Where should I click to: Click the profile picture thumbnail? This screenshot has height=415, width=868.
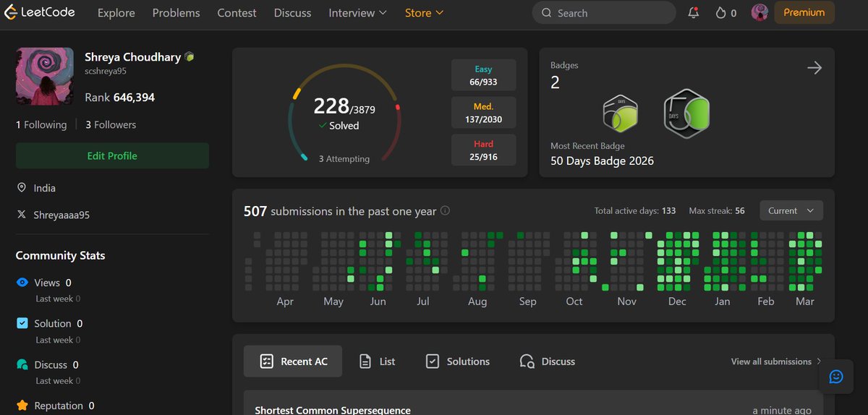click(x=45, y=77)
